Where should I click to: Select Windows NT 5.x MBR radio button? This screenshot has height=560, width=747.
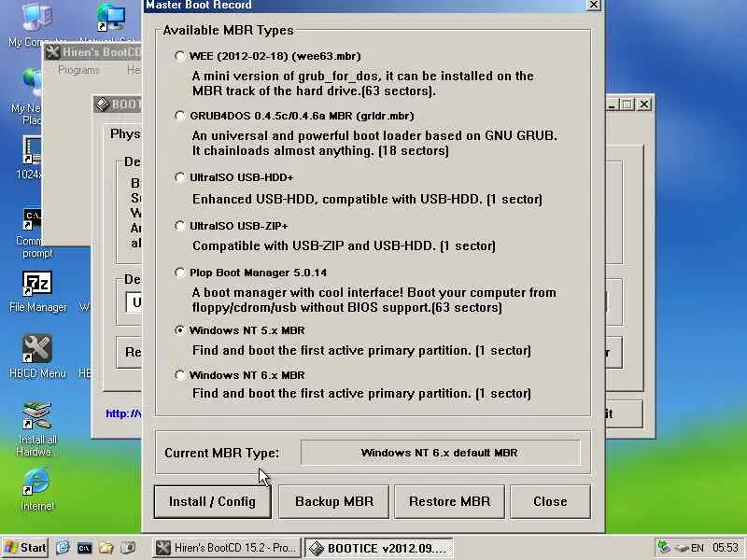pyautogui.click(x=179, y=330)
